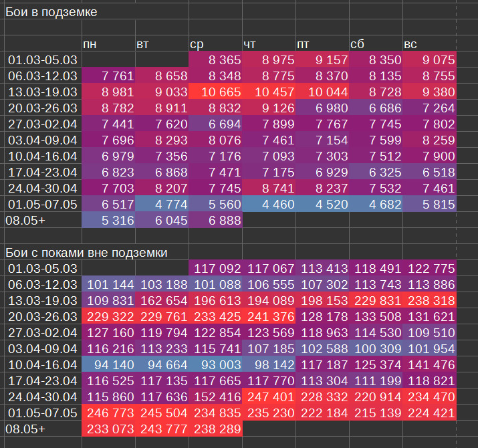The width and height of the screenshot is (478, 448).
Task: Select cell with value 8 658
Action: click(162, 76)
